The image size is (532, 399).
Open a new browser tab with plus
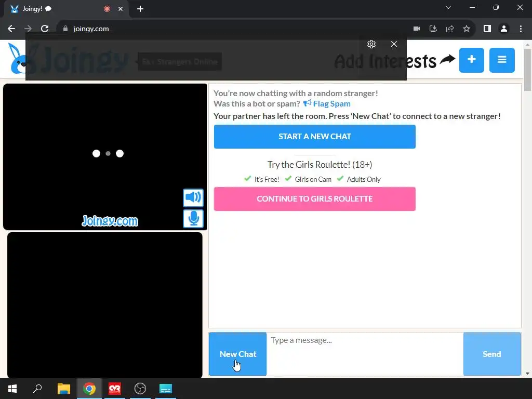click(140, 9)
